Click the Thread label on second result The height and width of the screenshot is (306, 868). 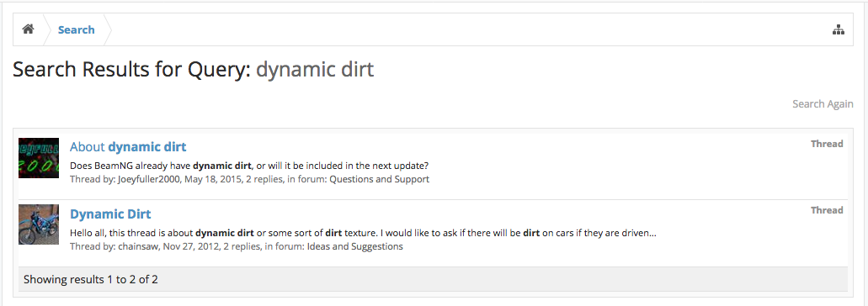[827, 210]
